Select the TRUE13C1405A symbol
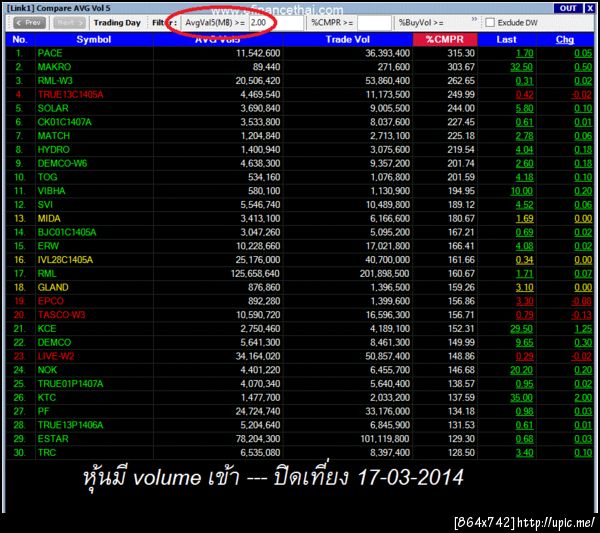Screen dimensions: 600x533 [70, 95]
